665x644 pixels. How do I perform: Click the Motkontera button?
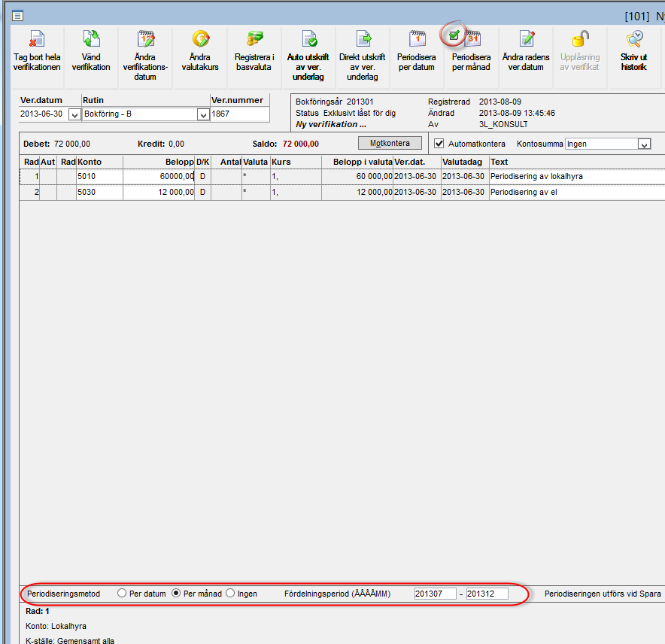tap(390, 144)
